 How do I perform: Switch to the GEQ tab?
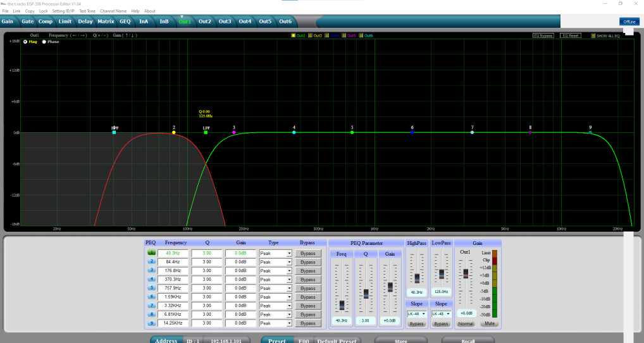tap(125, 22)
